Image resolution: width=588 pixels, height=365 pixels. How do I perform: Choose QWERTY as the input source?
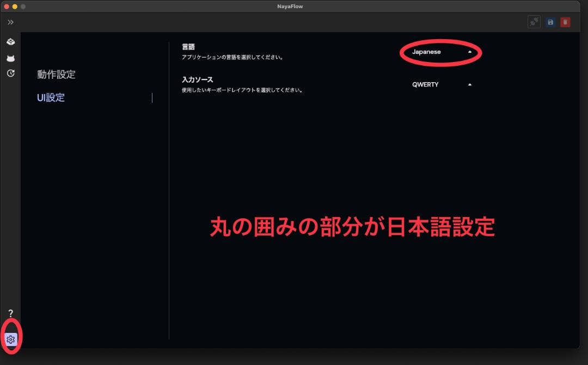coord(425,84)
